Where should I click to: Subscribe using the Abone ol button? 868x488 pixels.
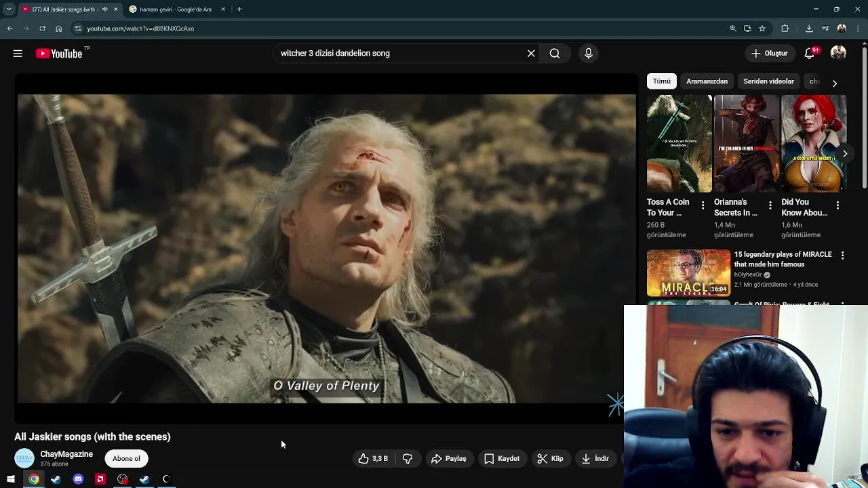pyautogui.click(x=126, y=459)
